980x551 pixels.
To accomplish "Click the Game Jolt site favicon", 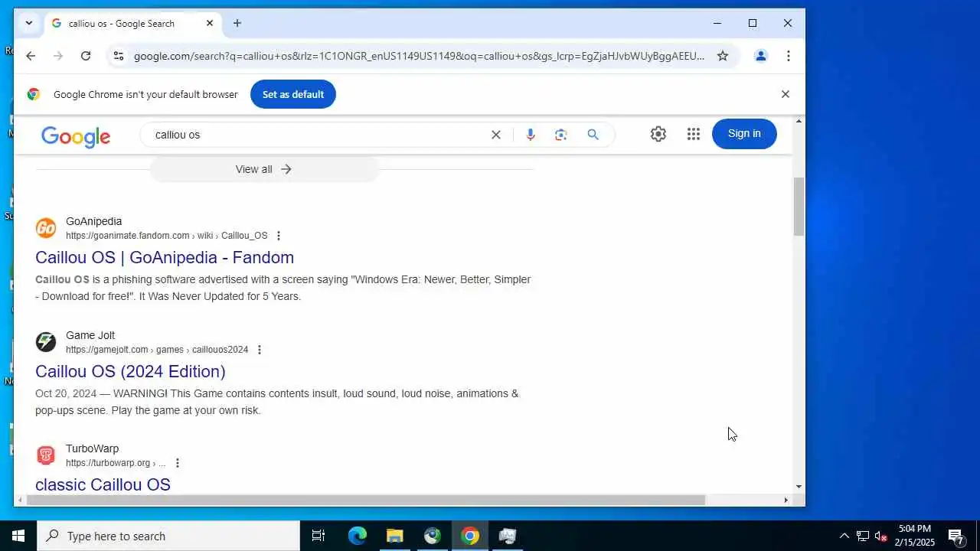I will (x=46, y=342).
